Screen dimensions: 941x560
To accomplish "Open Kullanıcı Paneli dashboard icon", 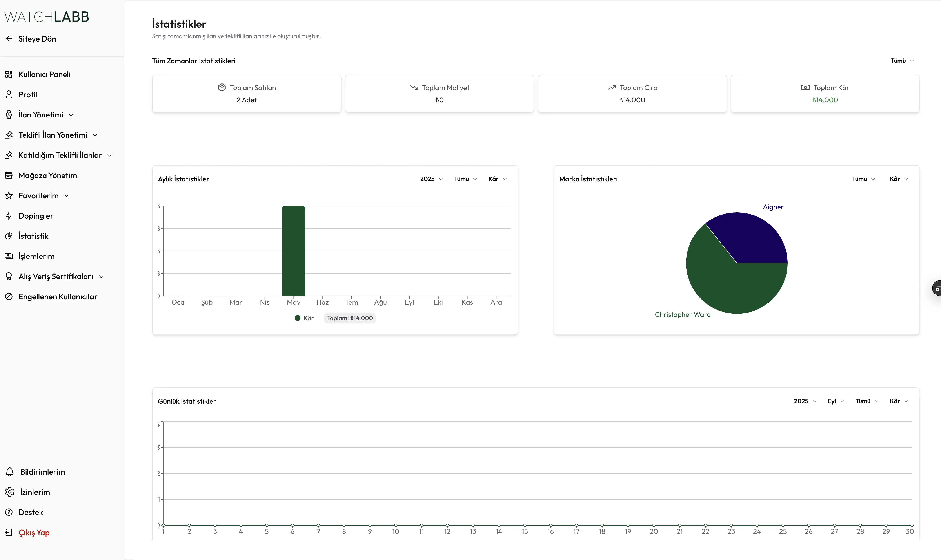I will point(9,74).
